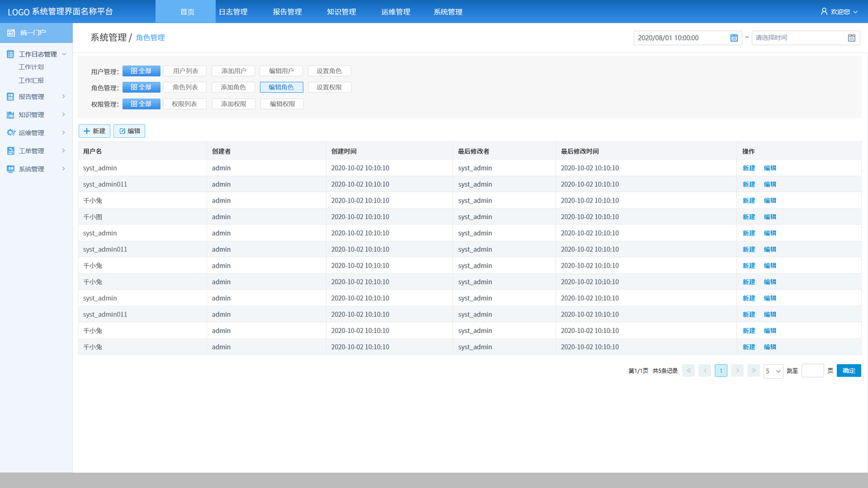Click the user avatar icon beside 欢迎您
The width and height of the screenshot is (868, 488).
(x=824, y=11)
